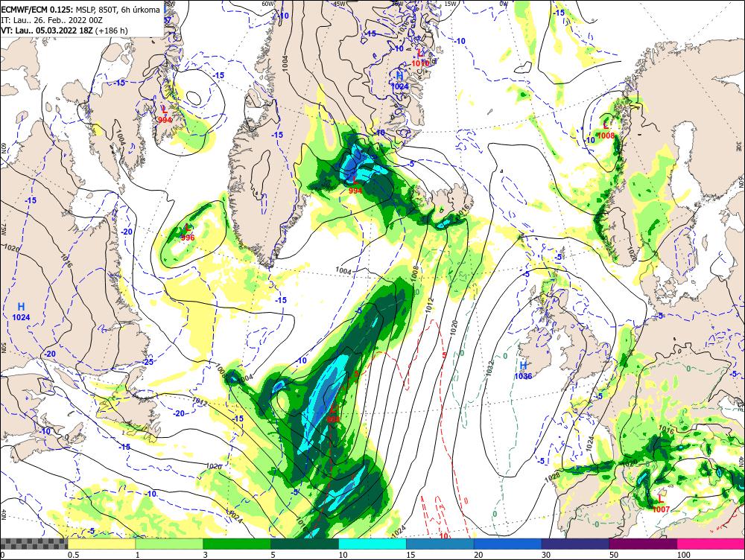The width and height of the screenshot is (745, 560).
Task: Click the 'H 1036' high pressure label
Action: coord(523,370)
